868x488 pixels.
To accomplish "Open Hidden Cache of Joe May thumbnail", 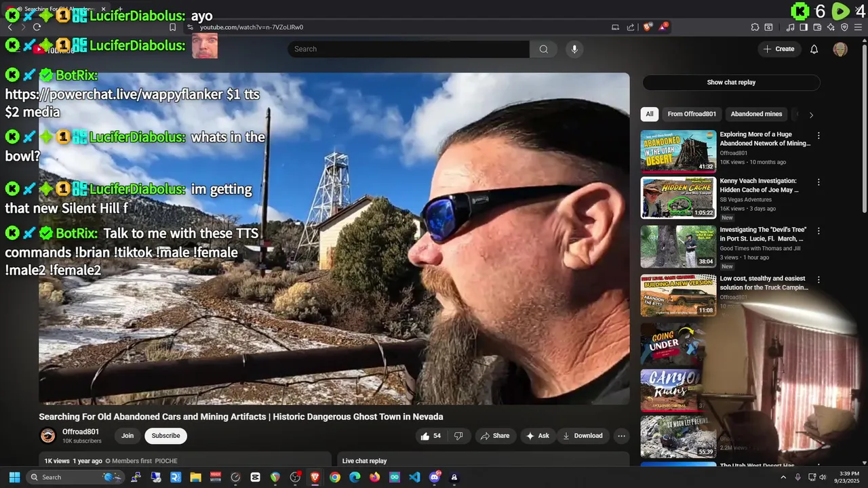I will pos(678,198).
